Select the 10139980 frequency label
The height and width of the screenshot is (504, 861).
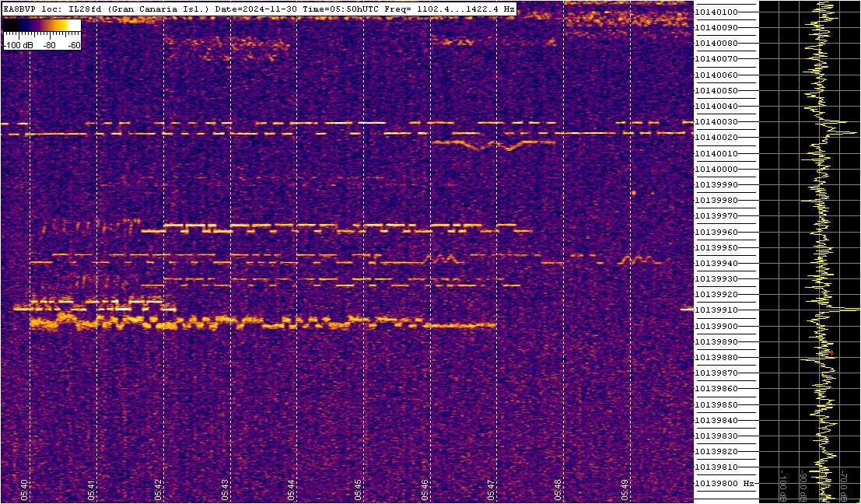click(x=716, y=201)
